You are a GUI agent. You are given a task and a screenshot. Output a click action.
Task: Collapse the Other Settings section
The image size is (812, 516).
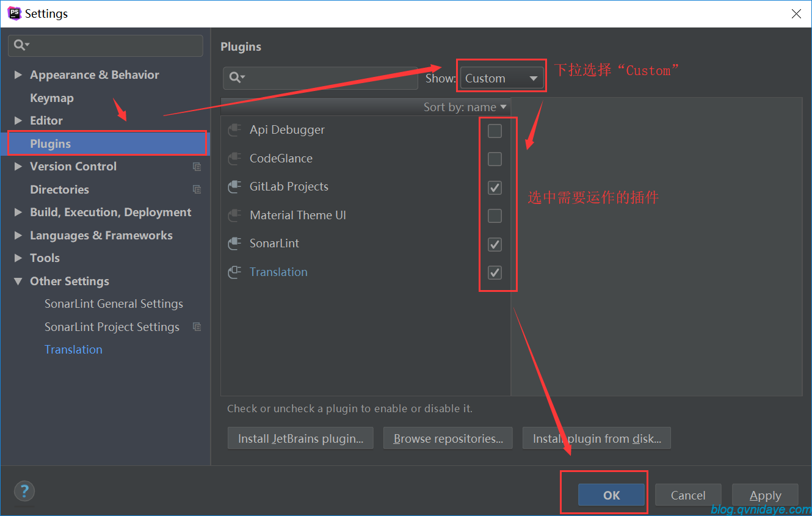(18, 281)
